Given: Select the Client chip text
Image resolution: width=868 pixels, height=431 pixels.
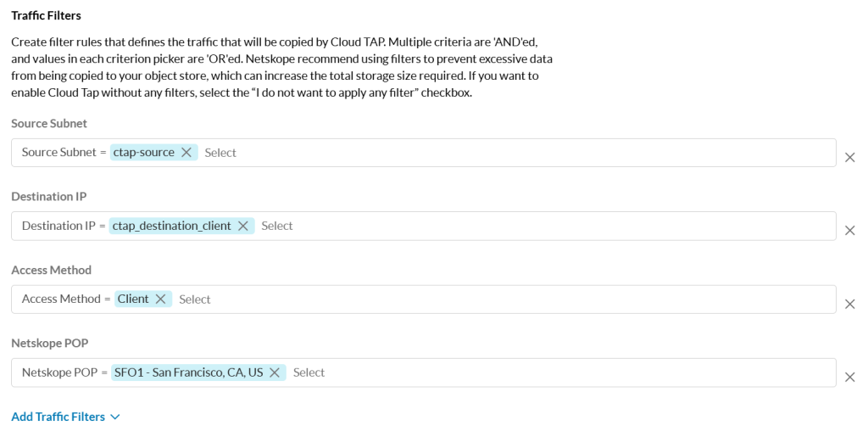Looking at the screenshot, I should (x=133, y=299).
